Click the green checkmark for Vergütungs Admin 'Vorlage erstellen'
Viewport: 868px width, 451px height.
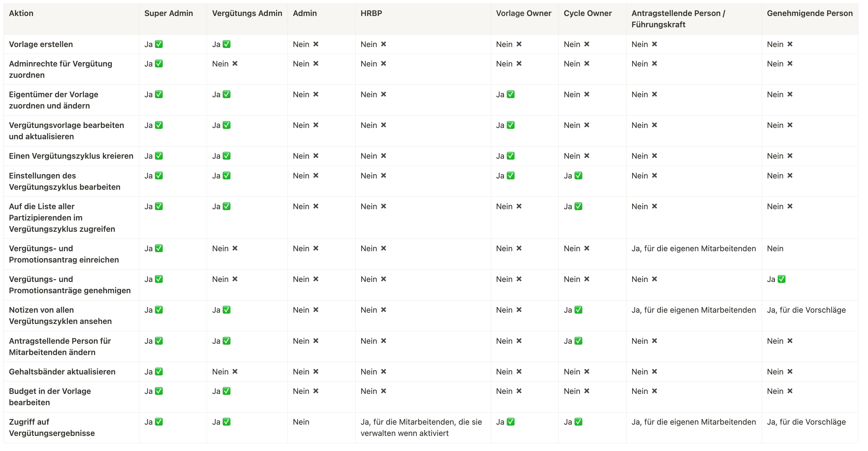(x=226, y=44)
